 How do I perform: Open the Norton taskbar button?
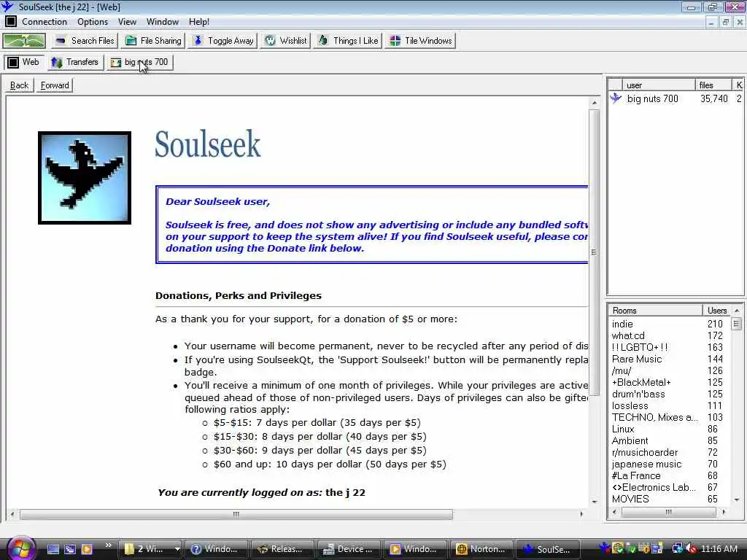click(x=481, y=549)
